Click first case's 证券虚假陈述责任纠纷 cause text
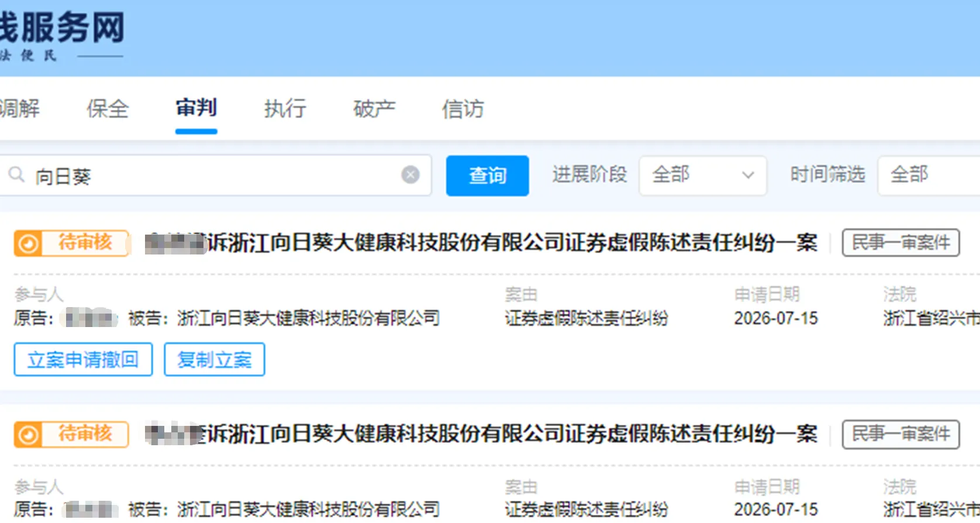This screenshot has height=523, width=980. coord(586,318)
